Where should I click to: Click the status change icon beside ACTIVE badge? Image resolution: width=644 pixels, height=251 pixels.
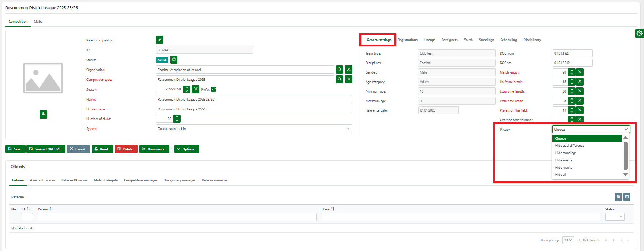(x=174, y=60)
